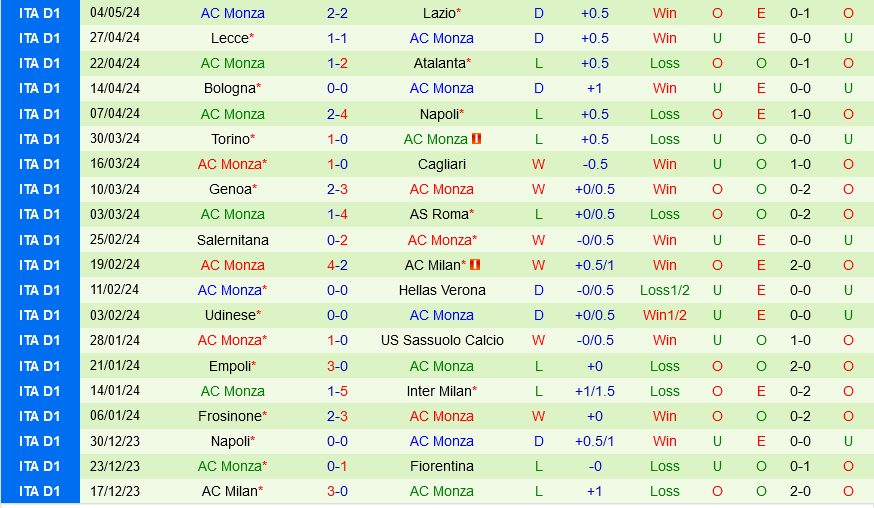Image resolution: width=874 pixels, height=508 pixels.
Task: Click the +1/1.5 handicap in the Inter Milan row
Action: coord(595,391)
